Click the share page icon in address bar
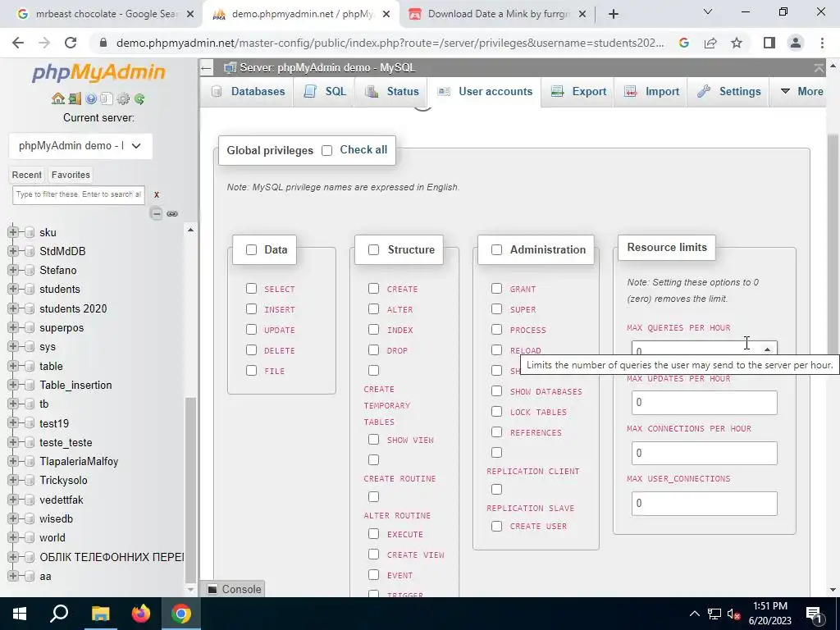This screenshot has width=840, height=630. (x=710, y=43)
